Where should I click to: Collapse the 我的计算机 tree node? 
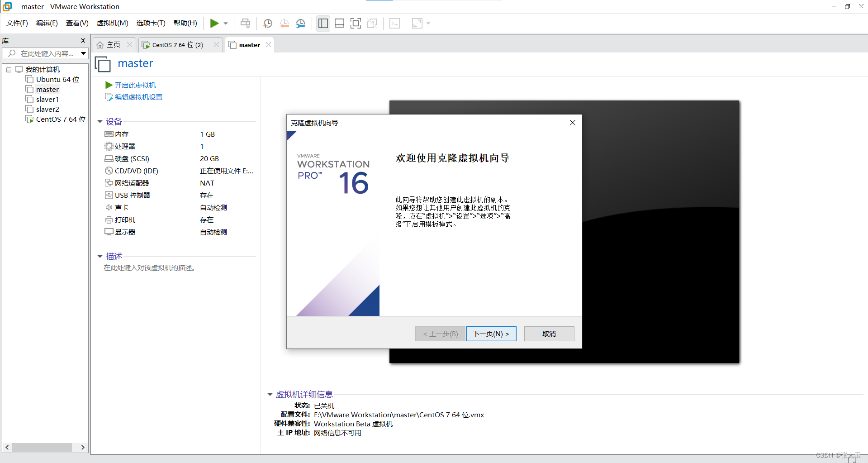[x=9, y=70]
